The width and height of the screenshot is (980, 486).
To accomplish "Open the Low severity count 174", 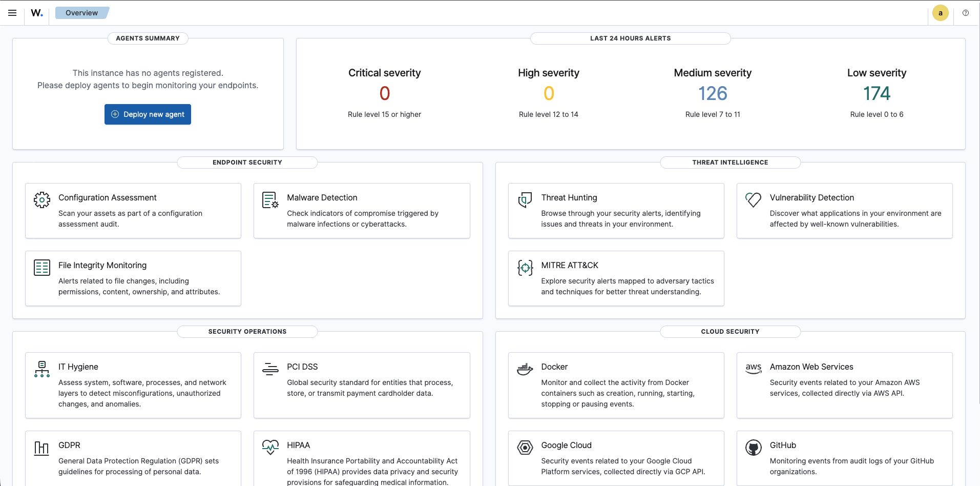I will tap(877, 93).
